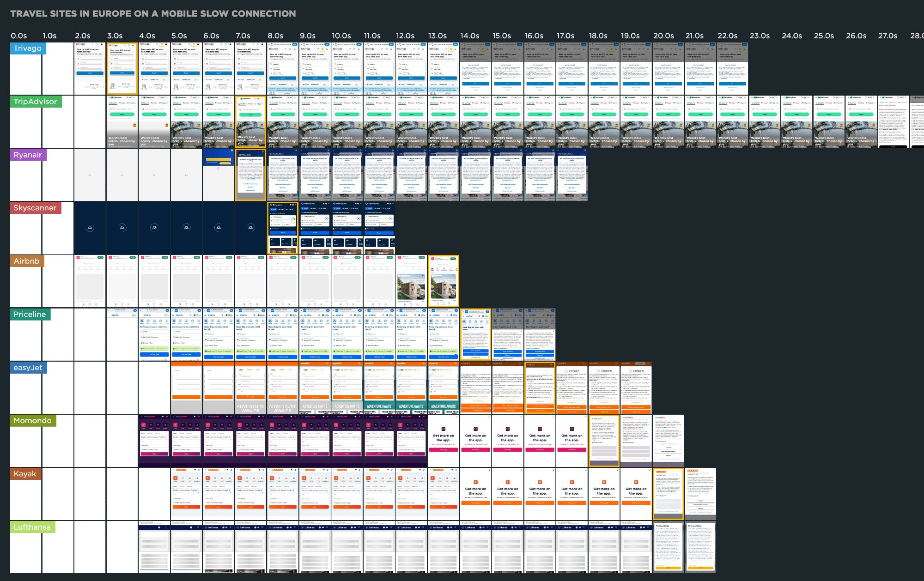
Task: Go to the 26.0s time marker
Action: pyautogui.click(x=856, y=36)
